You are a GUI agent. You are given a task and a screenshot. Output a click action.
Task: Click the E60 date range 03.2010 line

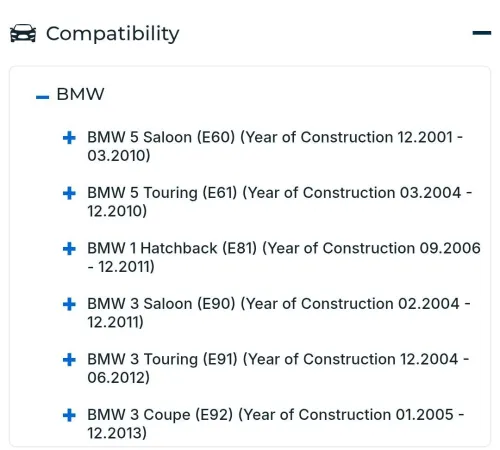pyautogui.click(x=119, y=156)
